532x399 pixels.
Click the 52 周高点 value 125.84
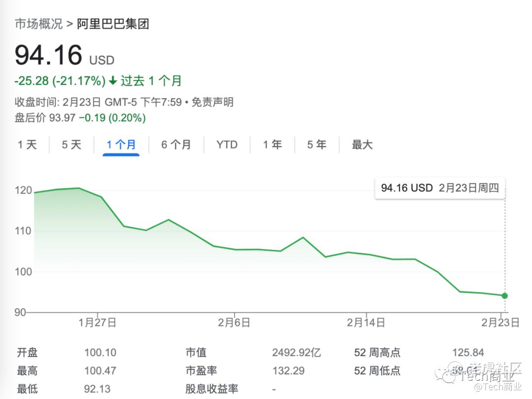(468, 353)
